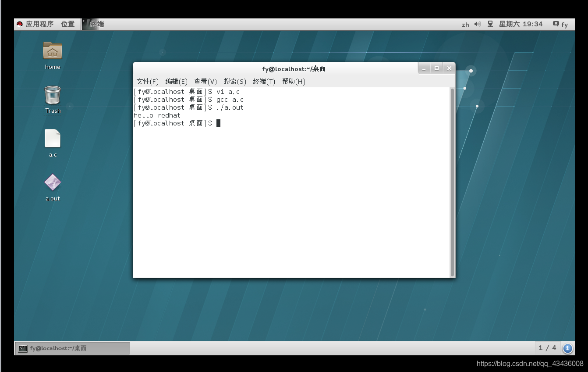Open the 编辑(E) menu in terminal
Screen dimensions: 588x372
(x=177, y=82)
